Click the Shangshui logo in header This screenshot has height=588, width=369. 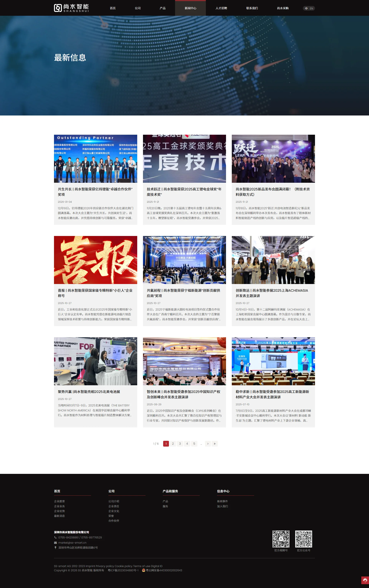pyautogui.click(x=71, y=8)
